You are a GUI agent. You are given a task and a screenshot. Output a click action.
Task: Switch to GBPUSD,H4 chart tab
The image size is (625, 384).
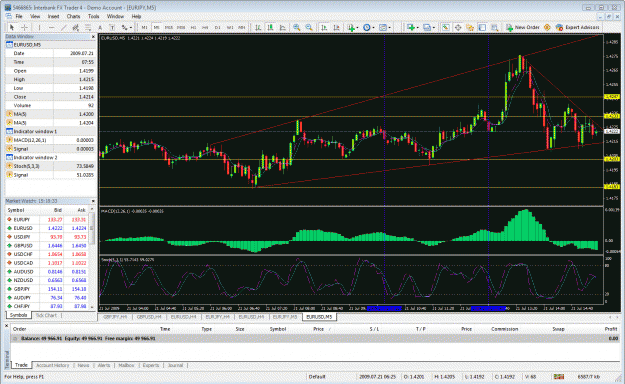coord(149,317)
